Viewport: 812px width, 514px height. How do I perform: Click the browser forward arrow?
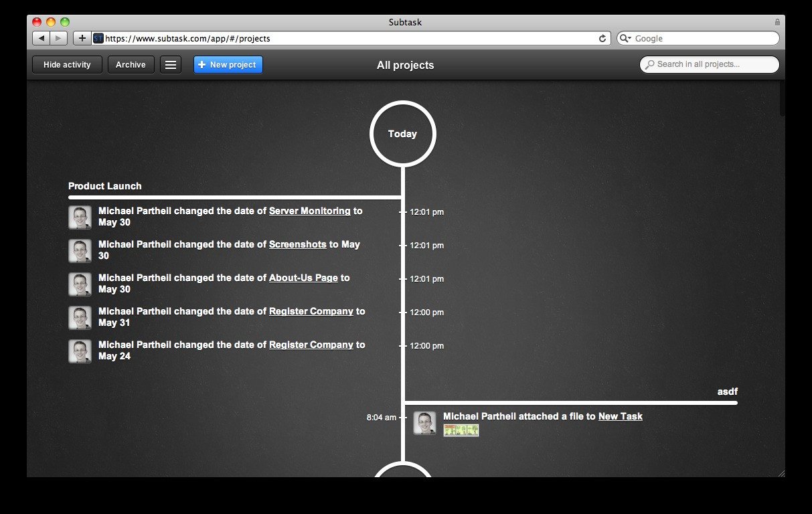(x=59, y=38)
